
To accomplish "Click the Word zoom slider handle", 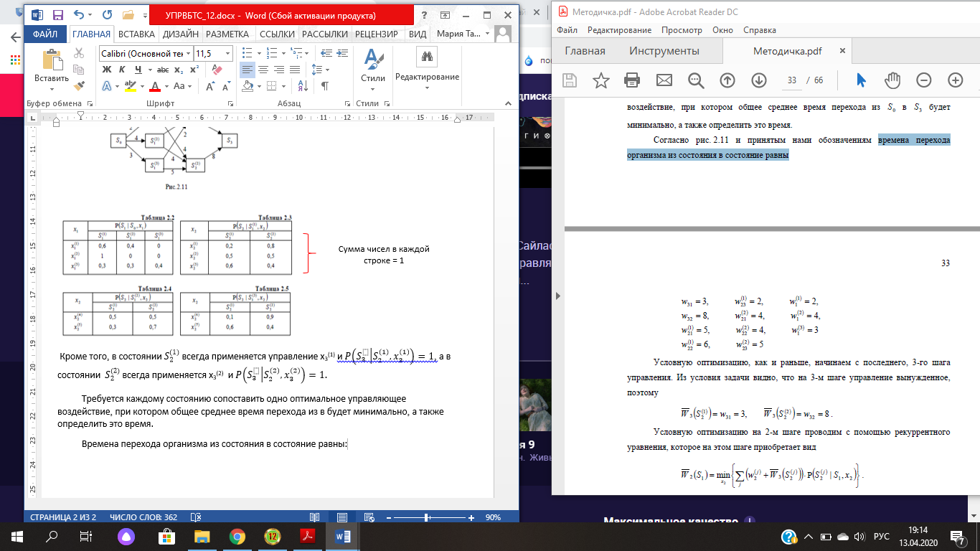I will click(x=427, y=517).
